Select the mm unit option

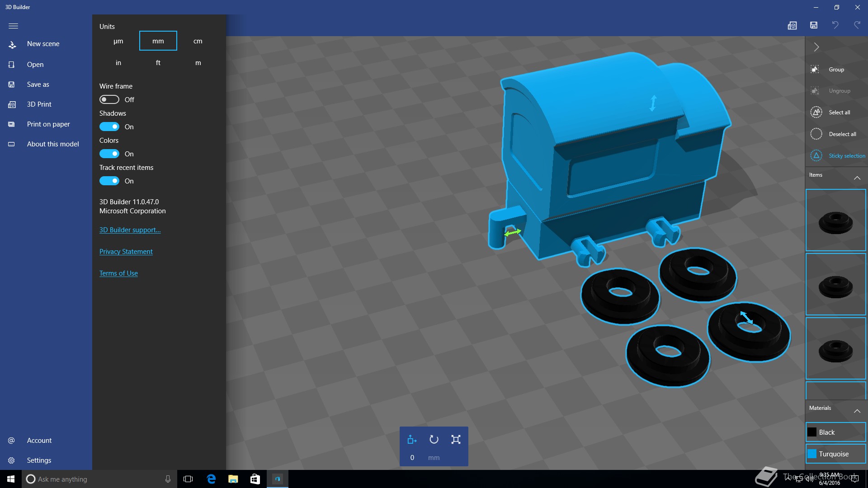[x=158, y=41]
